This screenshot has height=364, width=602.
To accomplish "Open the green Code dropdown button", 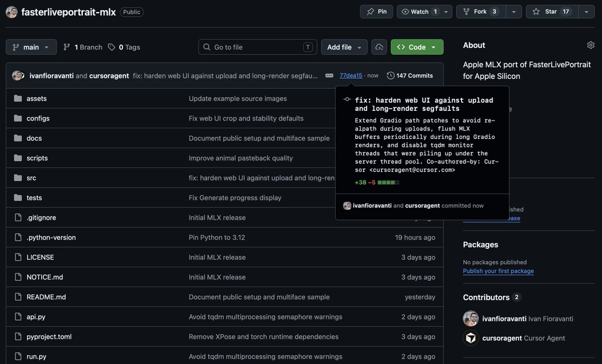I will (x=417, y=47).
